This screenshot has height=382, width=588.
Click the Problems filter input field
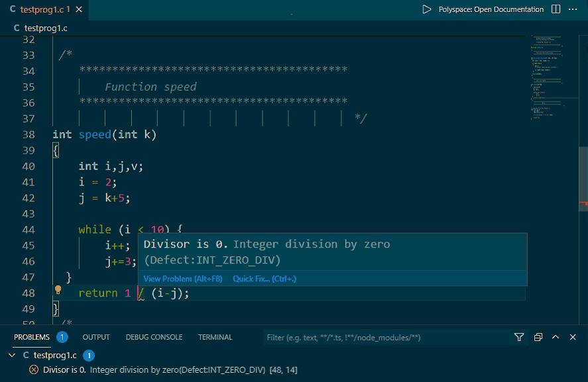tap(365, 337)
